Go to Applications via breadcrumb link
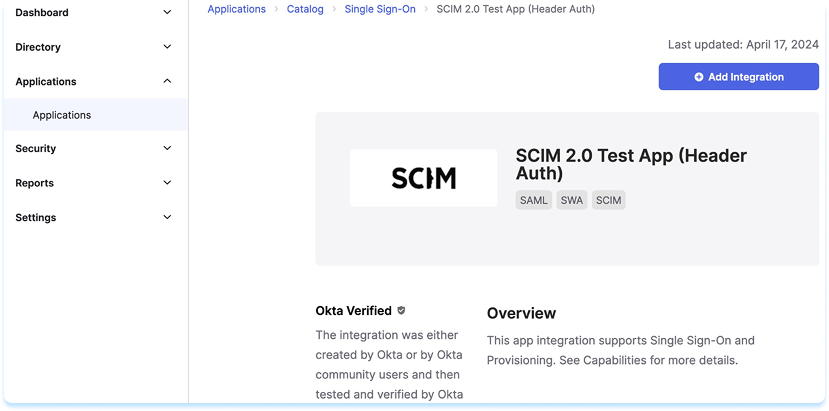 [236, 9]
